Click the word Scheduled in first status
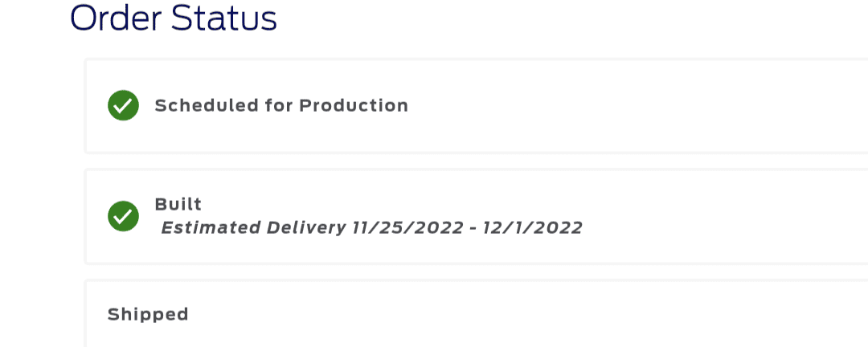This screenshot has height=347, width=868. (x=206, y=105)
